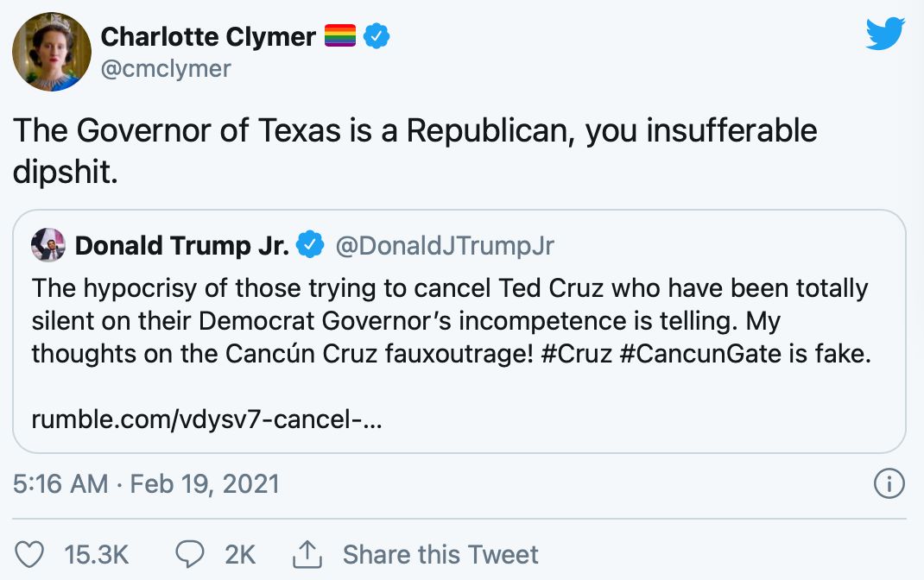The height and width of the screenshot is (580, 924).
Task: Click the 5:16 AM Feb 19, 2021 timestamp
Action: tap(147, 483)
